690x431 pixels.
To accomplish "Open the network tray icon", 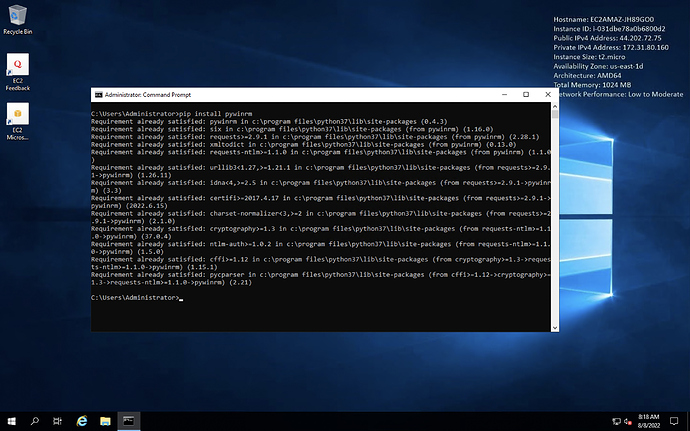I will [x=617, y=422].
